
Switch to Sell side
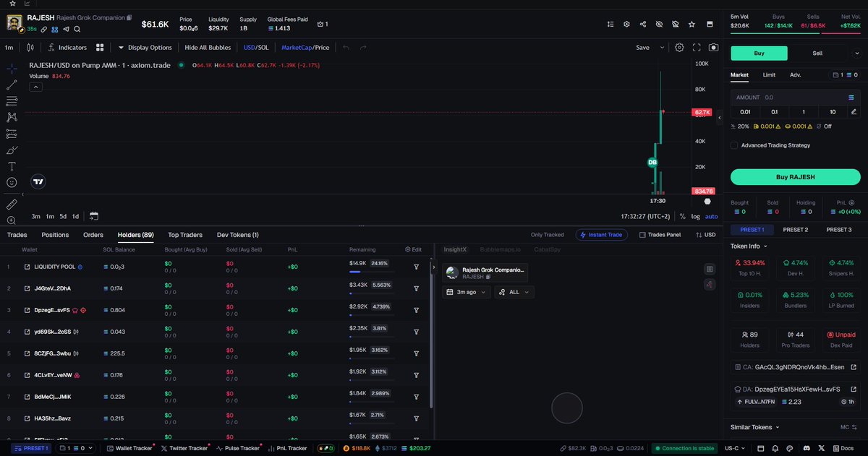coord(817,53)
